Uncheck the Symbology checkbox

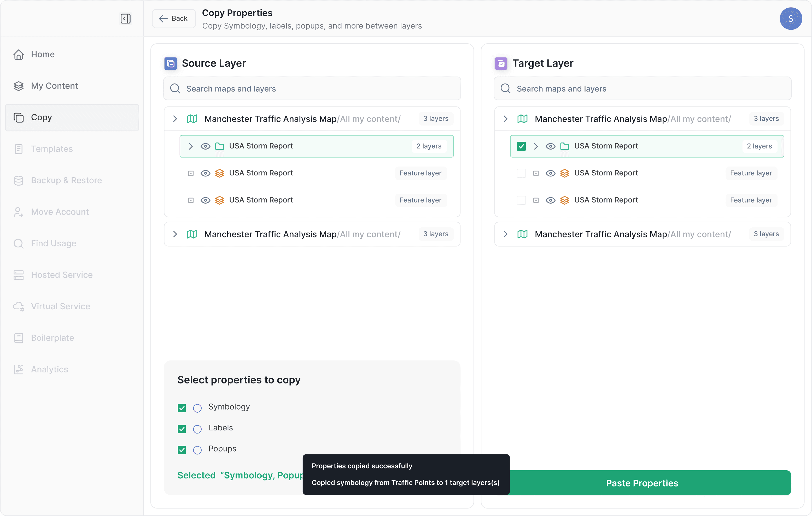(182, 408)
